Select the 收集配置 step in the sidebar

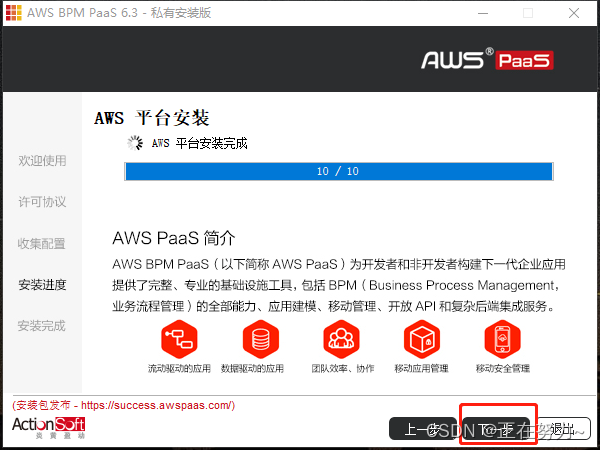pyautogui.click(x=41, y=243)
